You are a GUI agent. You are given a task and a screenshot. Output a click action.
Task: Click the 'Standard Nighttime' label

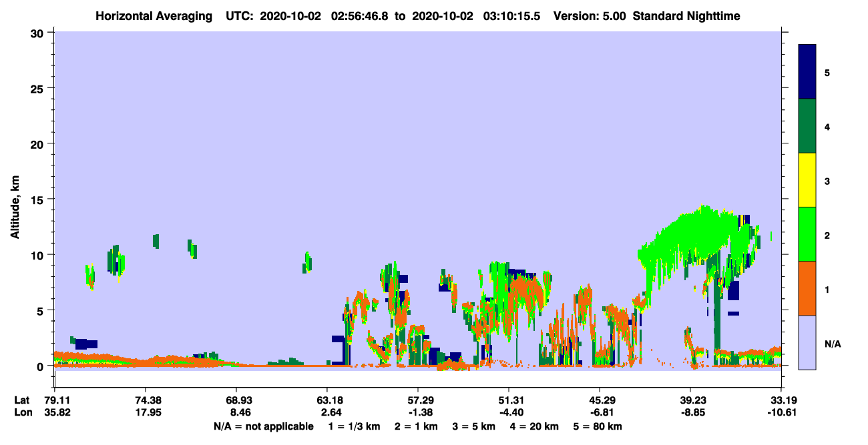(686, 15)
